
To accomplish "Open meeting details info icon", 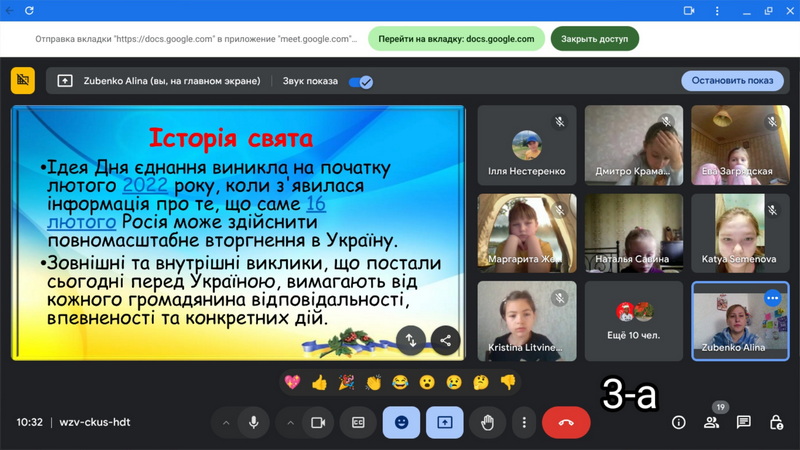I will pyautogui.click(x=678, y=423).
